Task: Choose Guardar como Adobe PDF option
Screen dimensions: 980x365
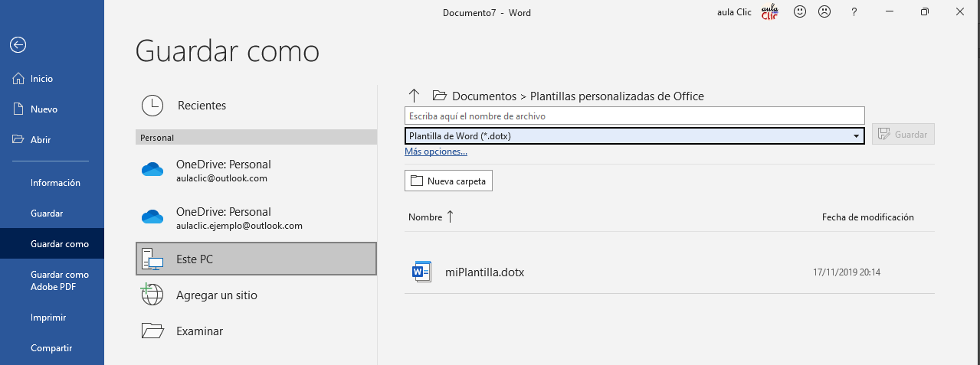Action: point(59,281)
